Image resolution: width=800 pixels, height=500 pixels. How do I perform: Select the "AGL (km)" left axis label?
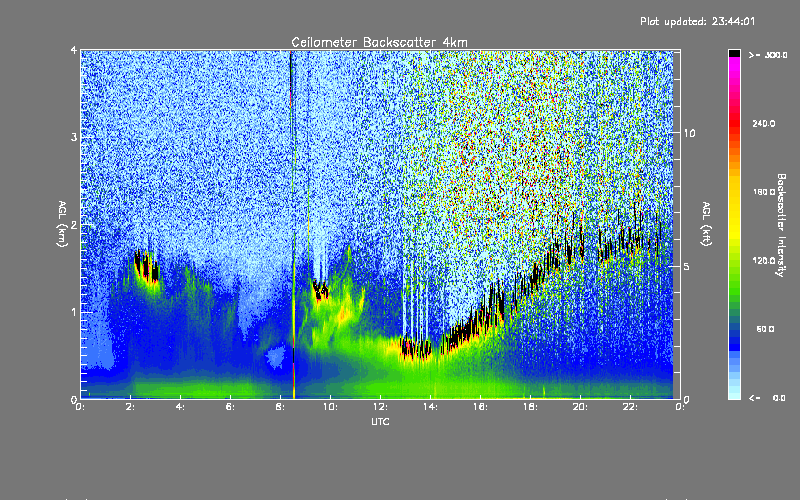coord(62,223)
